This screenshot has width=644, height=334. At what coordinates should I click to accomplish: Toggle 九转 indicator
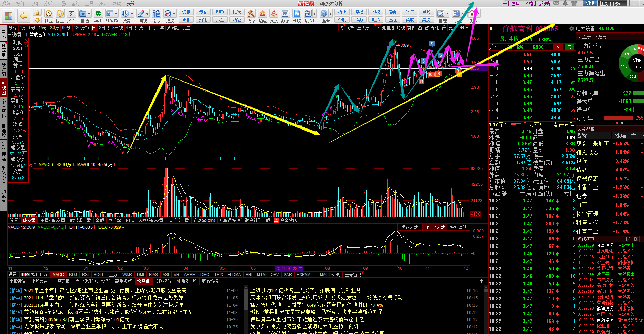pos(350,28)
